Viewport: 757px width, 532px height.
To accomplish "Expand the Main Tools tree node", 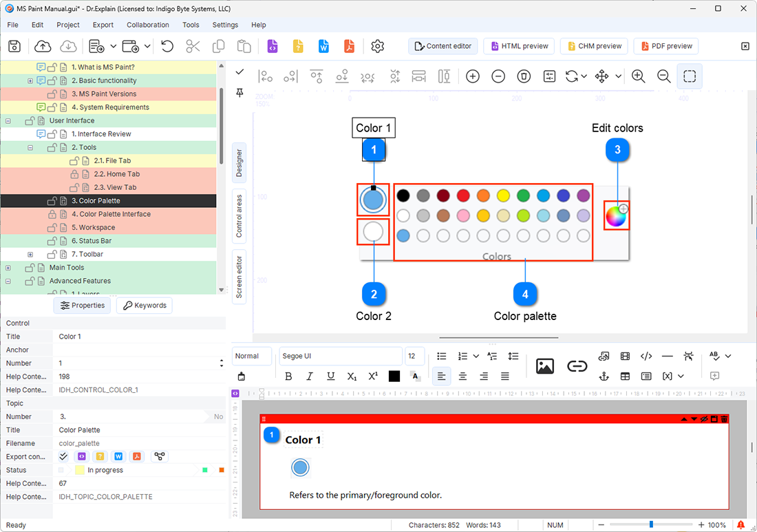I will point(8,268).
